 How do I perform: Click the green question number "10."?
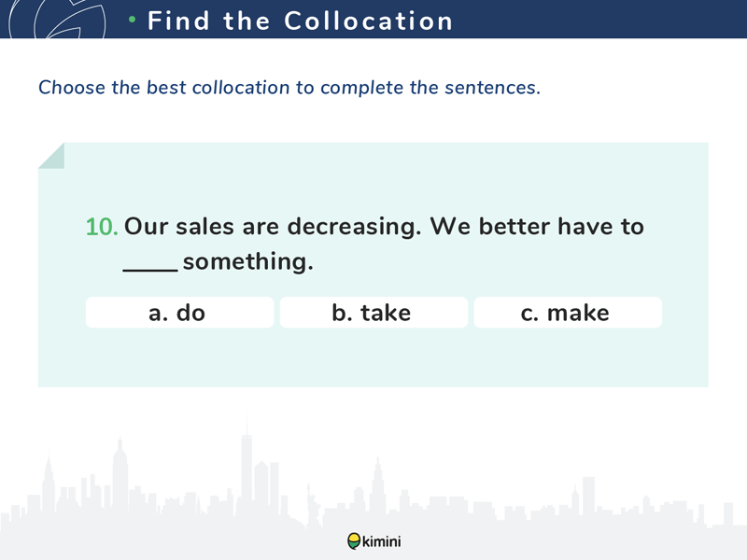point(102,227)
